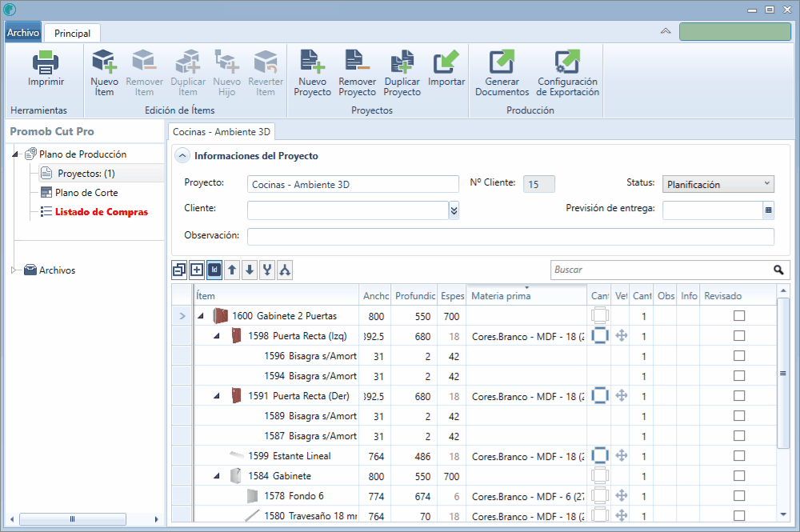
Task: Switch to the Principal ribbon tab
Action: click(x=72, y=33)
